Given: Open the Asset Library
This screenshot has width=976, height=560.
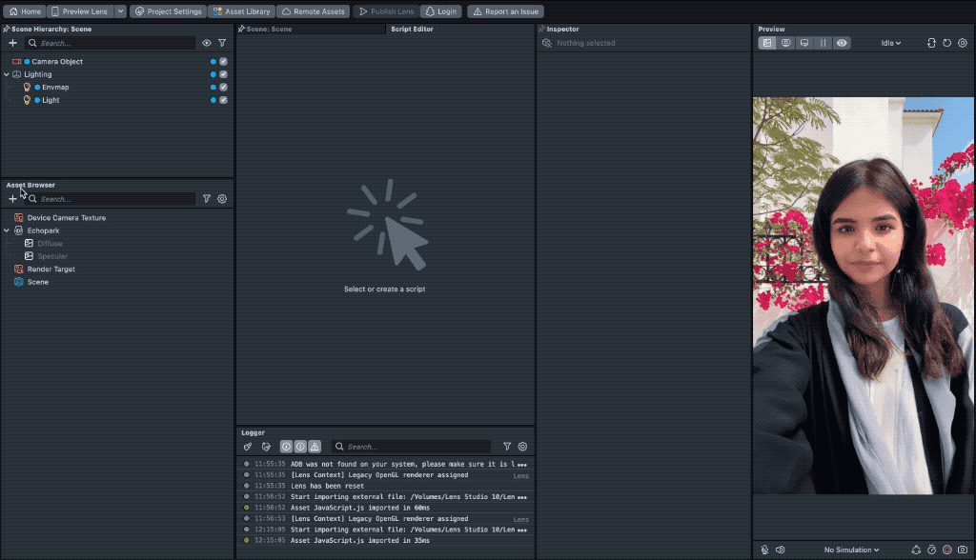Looking at the screenshot, I should click(x=242, y=11).
